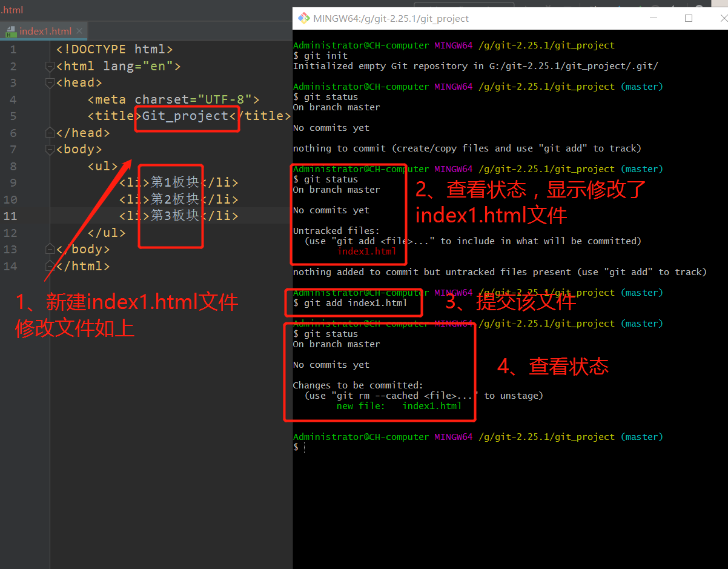The width and height of the screenshot is (728, 569).
Task: Click line number 4 in the gutter
Action: [x=13, y=99]
